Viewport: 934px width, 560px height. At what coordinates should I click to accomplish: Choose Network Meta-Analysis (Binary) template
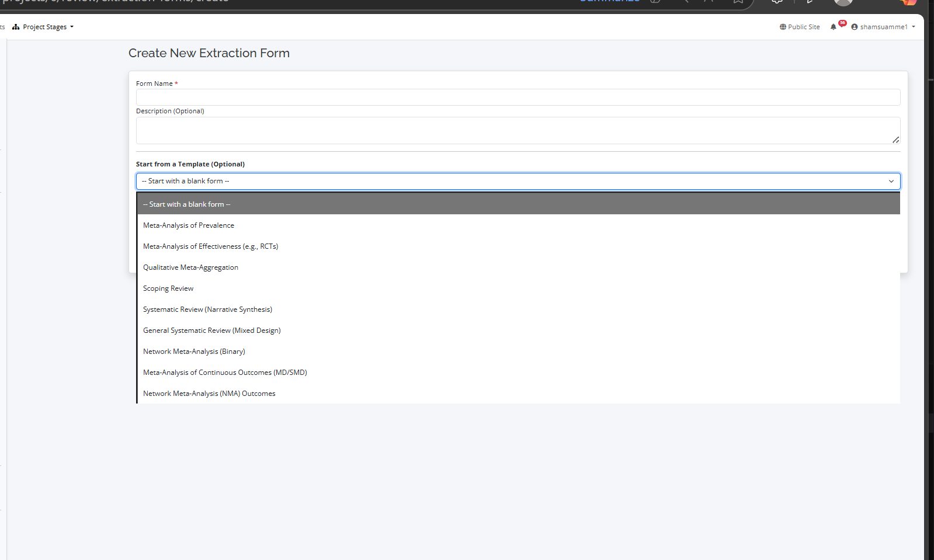pyautogui.click(x=194, y=352)
